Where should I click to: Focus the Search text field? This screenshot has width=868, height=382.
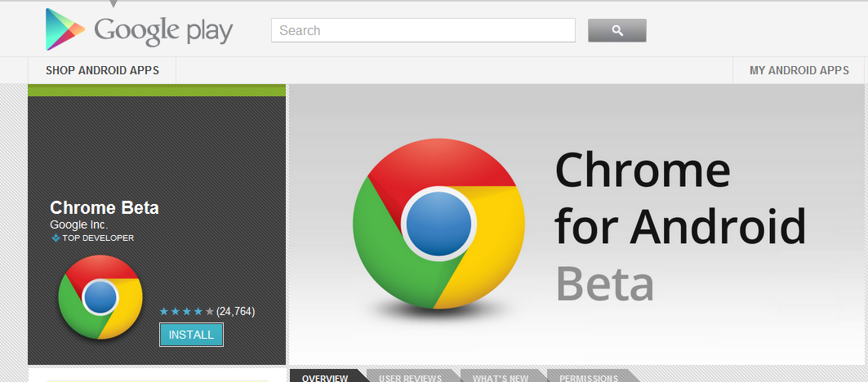click(423, 30)
